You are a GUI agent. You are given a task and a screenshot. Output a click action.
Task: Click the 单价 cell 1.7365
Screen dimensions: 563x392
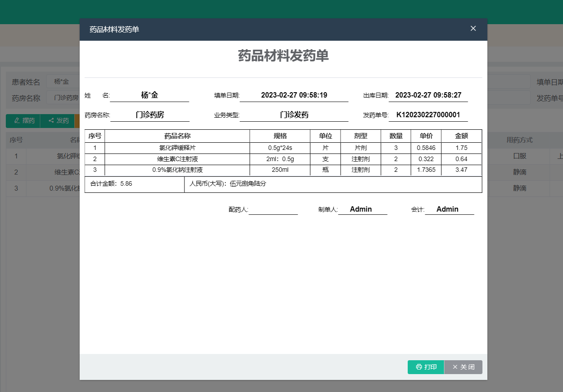(x=426, y=170)
